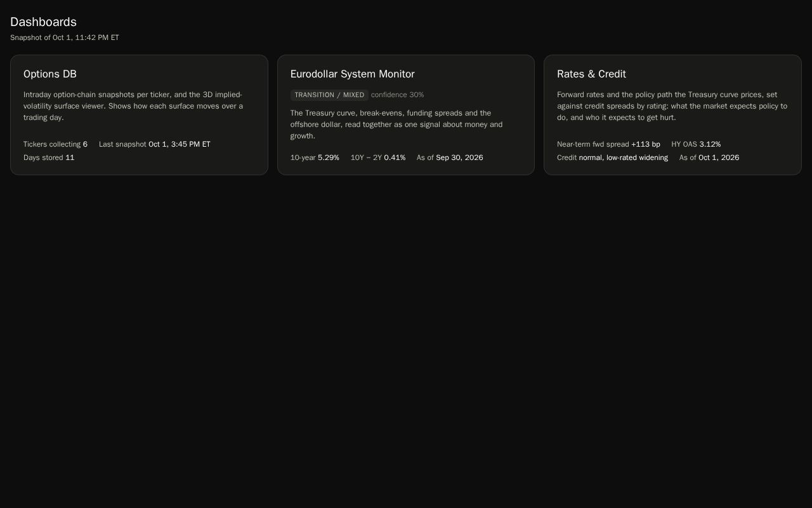Click the '10-year 5.29%' stat
Viewport: 812px width, 508px height.
[315, 157]
